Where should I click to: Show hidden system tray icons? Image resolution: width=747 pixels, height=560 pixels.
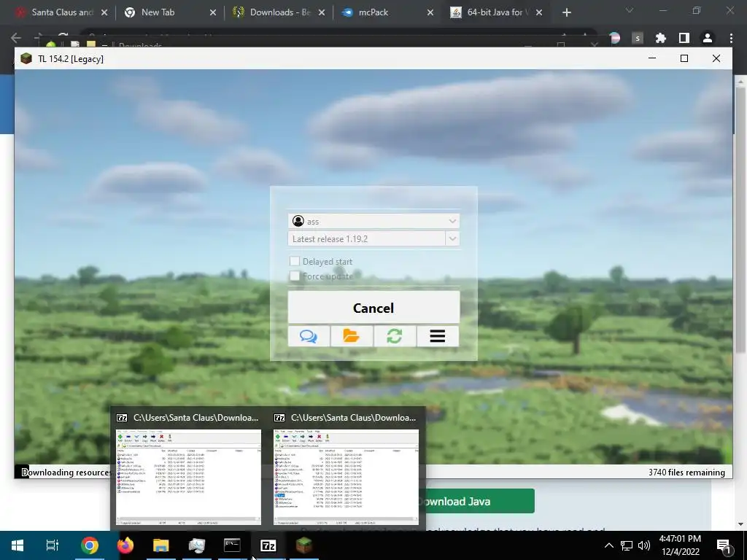click(609, 545)
